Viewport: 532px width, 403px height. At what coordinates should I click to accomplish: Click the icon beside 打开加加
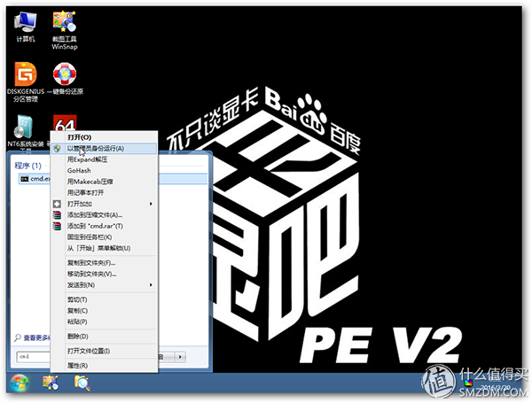pyautogui.click(x=57, y=204)
